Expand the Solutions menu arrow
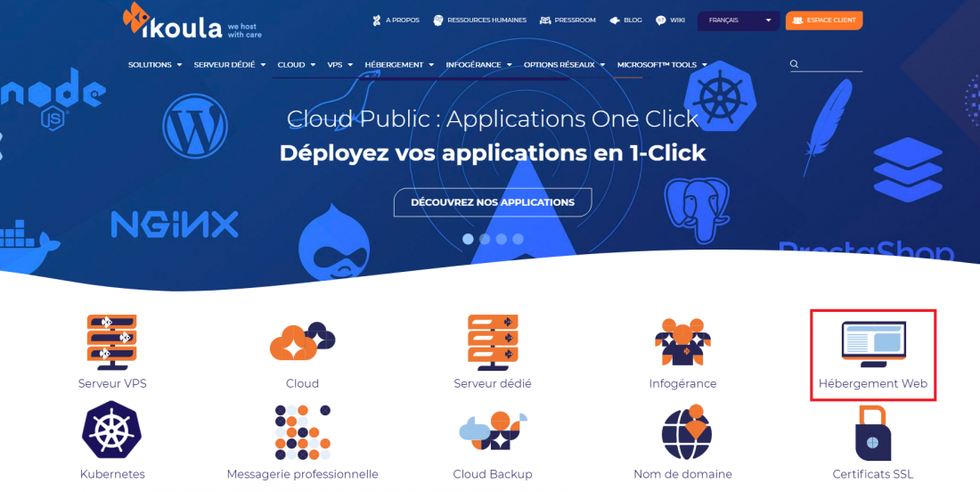980x492 pixels. pos(179,64)
